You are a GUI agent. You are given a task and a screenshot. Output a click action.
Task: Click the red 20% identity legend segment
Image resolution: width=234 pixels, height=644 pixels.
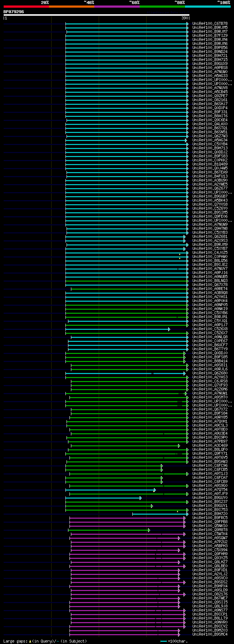pos(26,6)
